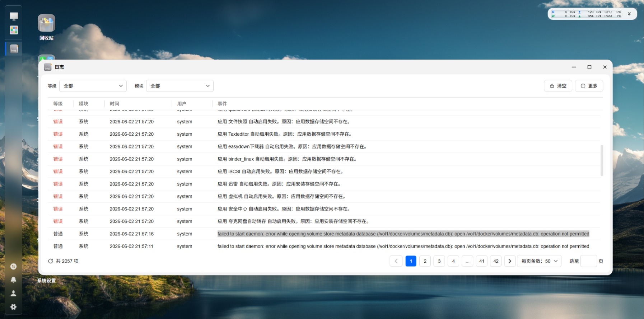The height and width of the screenshot is (319, 644).
Task: Click the 模块 column header
Action: coord(84,104)
